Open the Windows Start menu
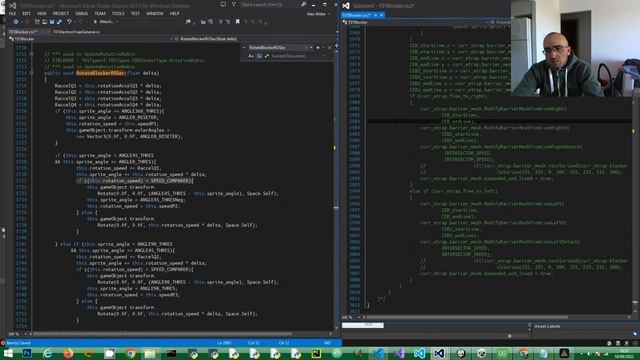Image resolution: width=640 pixels, height=360 pixels. (x=8, y=353)
